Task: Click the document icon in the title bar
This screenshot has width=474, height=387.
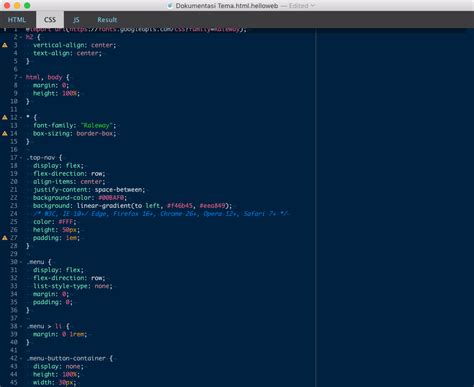Action: (x=170, y=6)
